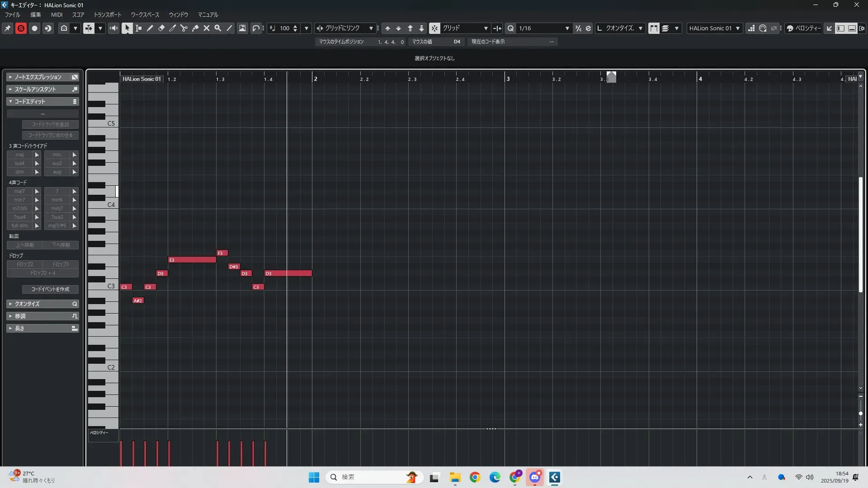Select the Split scissors tool
Screen dimensions: 868x488
click(x=184, y=28)
